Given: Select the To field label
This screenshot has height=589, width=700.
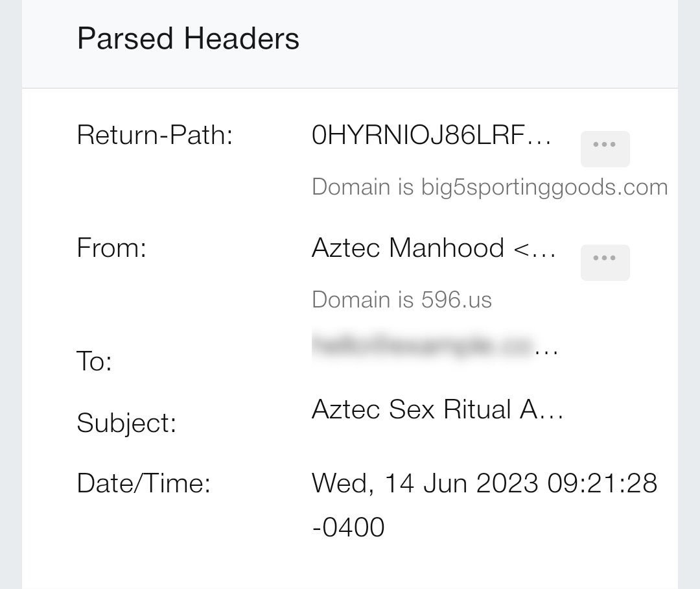Looking at the screenshot, I should coord(94,361).
